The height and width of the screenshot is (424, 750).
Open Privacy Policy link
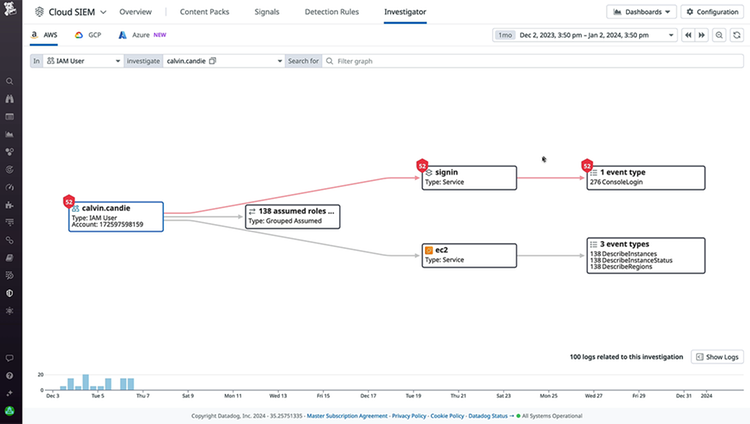click(x=409, y=416)
